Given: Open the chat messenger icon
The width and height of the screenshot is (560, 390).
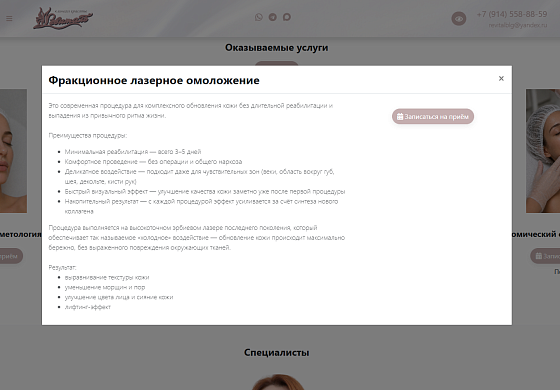Looking at the screenshot, I should click(287, 17).
